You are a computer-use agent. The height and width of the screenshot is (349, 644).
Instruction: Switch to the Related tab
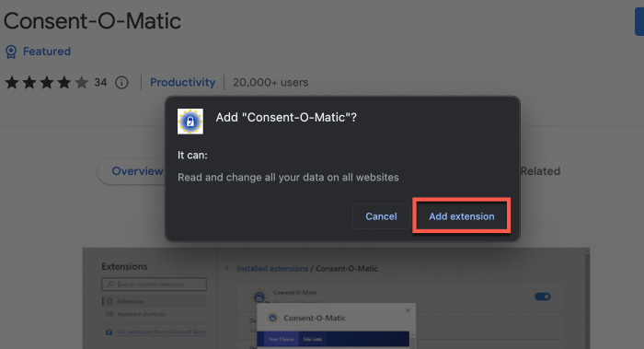click(x=540, y=171)
